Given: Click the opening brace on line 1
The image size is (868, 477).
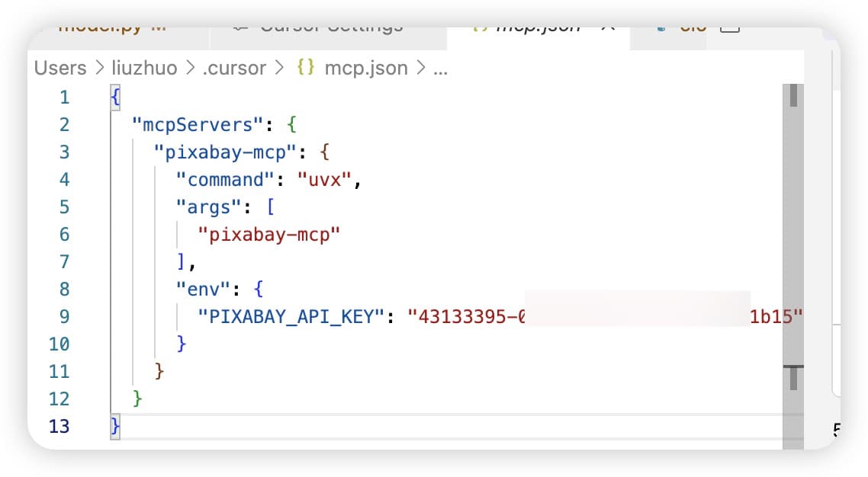Looking at the screenshot, I should point(115,98).
